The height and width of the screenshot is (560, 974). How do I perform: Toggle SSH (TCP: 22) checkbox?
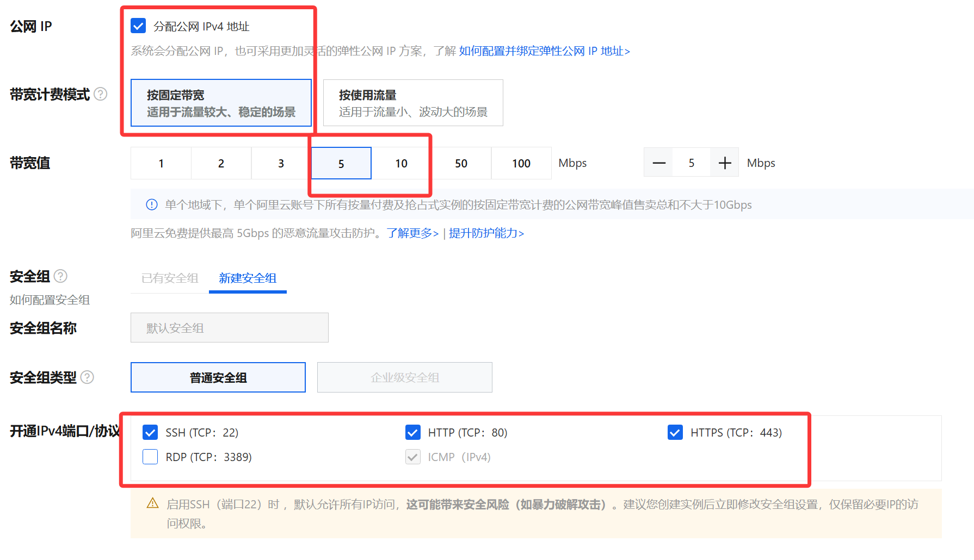[150, 432]
